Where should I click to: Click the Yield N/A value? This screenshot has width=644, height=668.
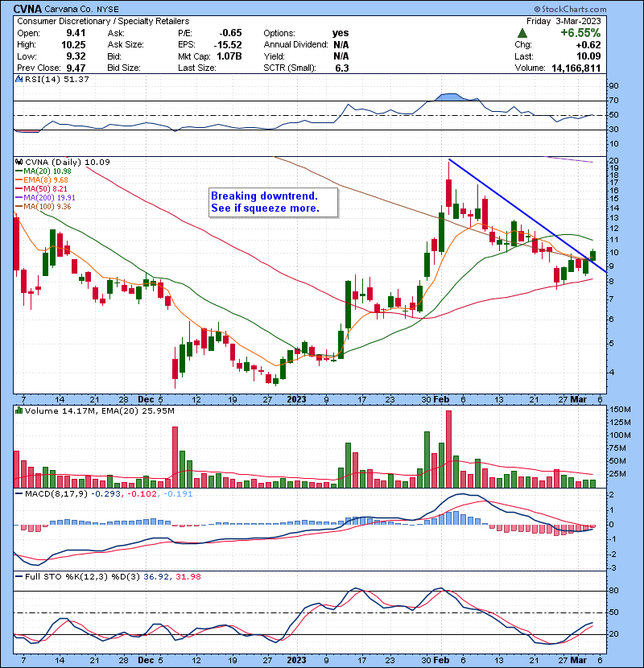(x=341, y=56)
